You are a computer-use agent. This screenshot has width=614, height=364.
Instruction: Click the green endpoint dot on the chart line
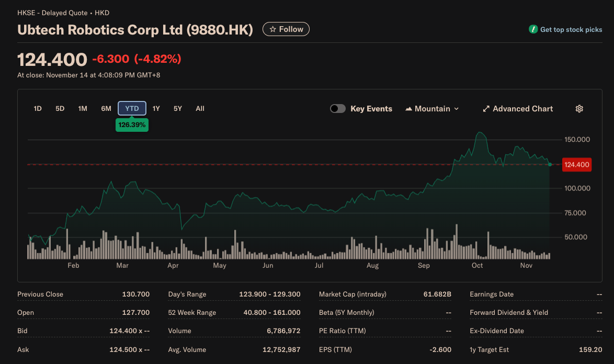pyautogui.click(x=550, y=164)
